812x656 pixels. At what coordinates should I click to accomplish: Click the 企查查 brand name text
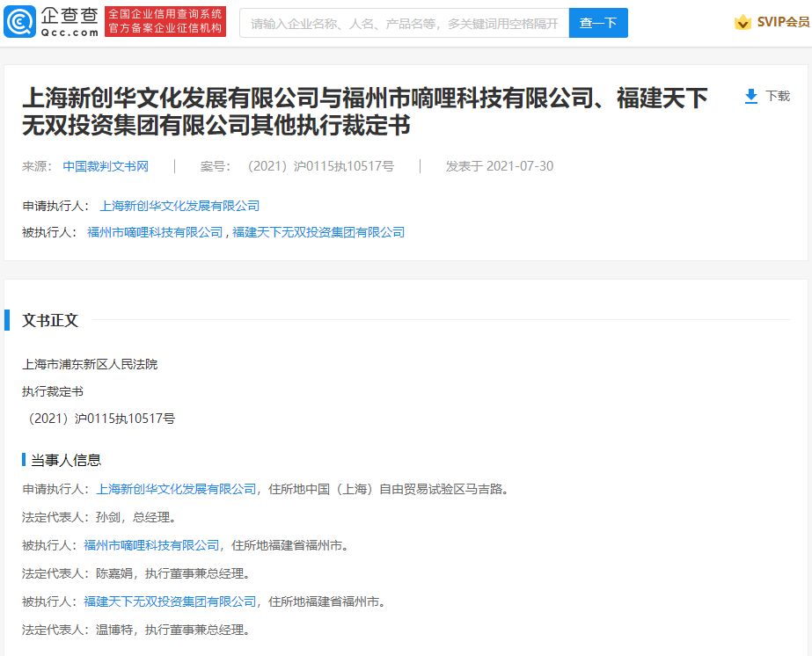[x=69, y=16]
